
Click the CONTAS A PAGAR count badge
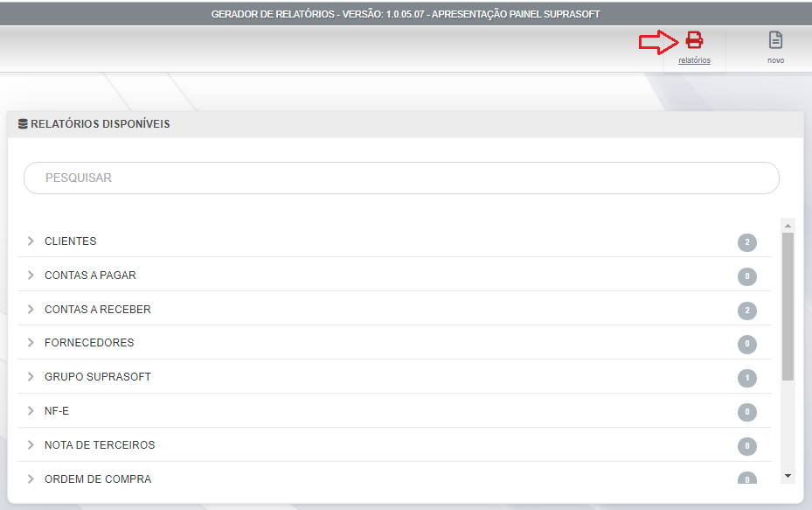(746, 276)
